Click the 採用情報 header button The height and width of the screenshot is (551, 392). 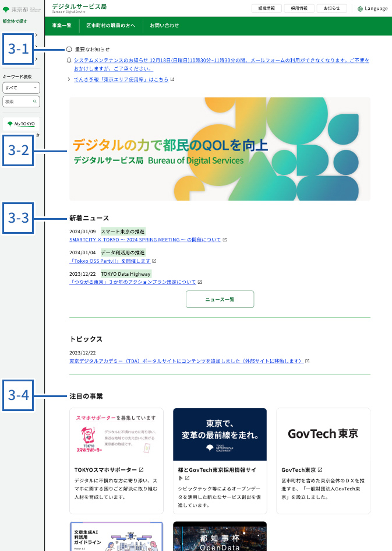pos(299,8)
